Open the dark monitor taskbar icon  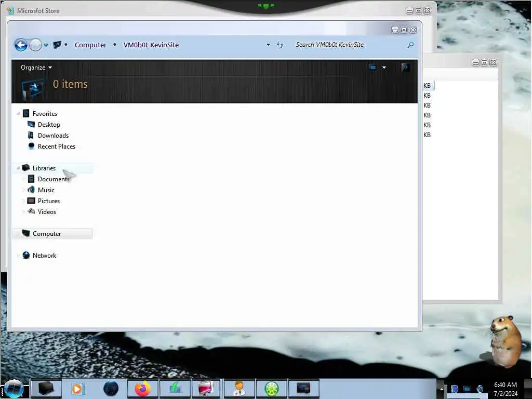point(303,388)
